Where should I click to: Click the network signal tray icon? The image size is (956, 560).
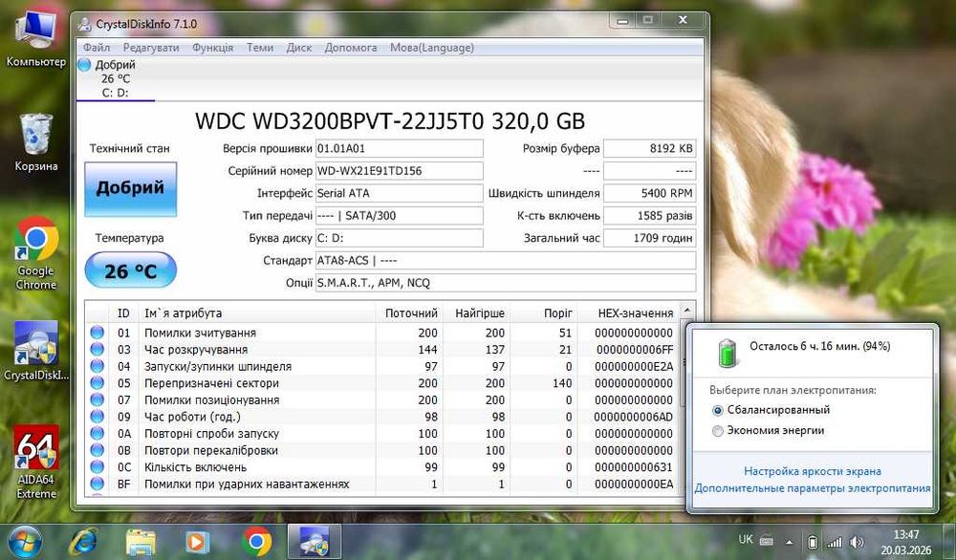[834, 542]
